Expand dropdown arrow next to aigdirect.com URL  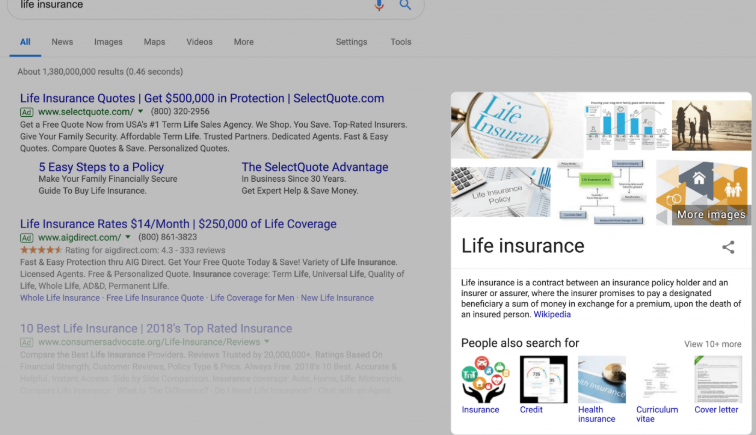tap(128, 237)
